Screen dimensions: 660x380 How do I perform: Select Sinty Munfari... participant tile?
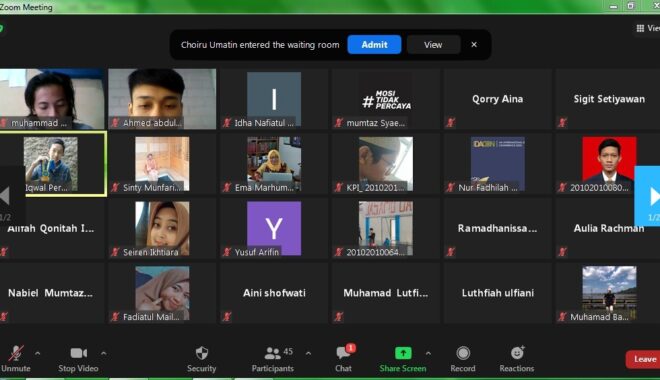click(x=162, y=164)
